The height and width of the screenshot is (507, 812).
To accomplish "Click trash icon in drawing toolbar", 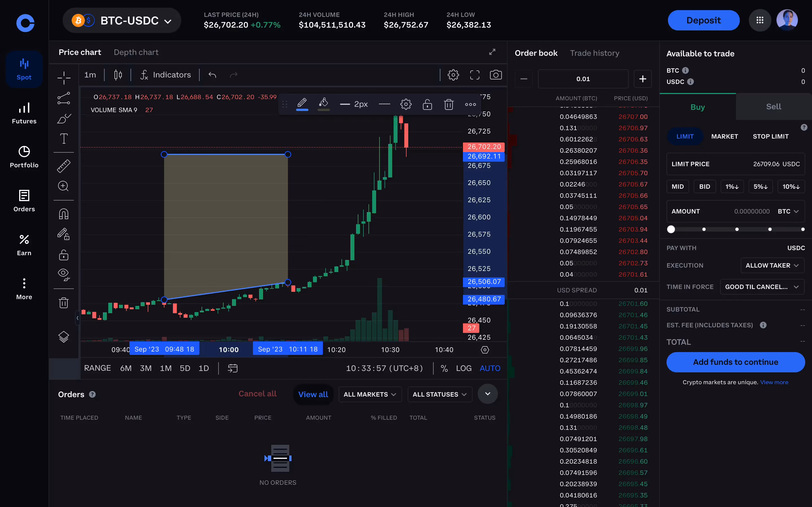I will point(449,104).
